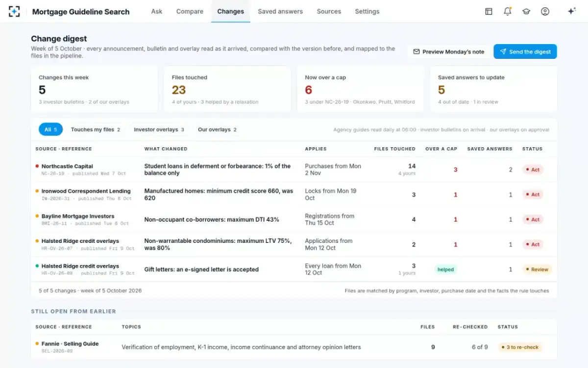The image size is (588, 368).
Task: Click the student loans deferment change text
Action: (x=218, y=170)
